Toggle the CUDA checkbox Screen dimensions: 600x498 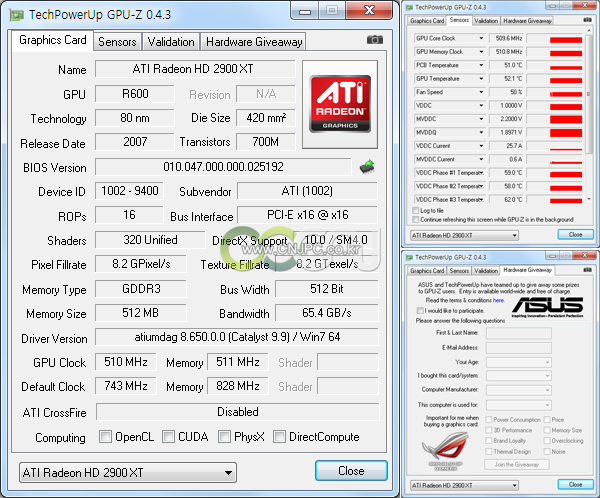[x=168, y=436]
